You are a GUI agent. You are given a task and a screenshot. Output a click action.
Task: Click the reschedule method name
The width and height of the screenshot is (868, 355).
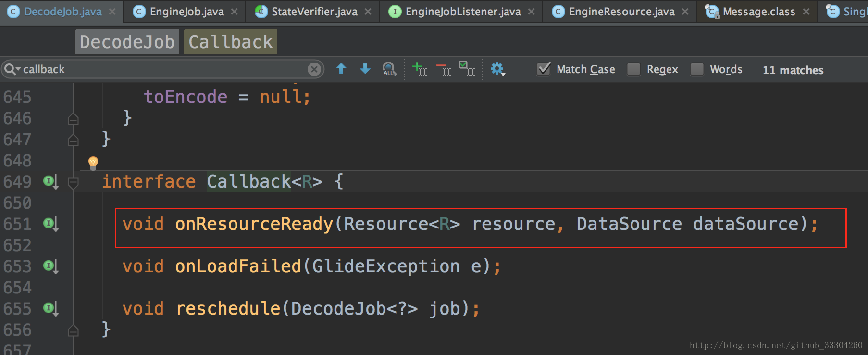coord(228,309)
